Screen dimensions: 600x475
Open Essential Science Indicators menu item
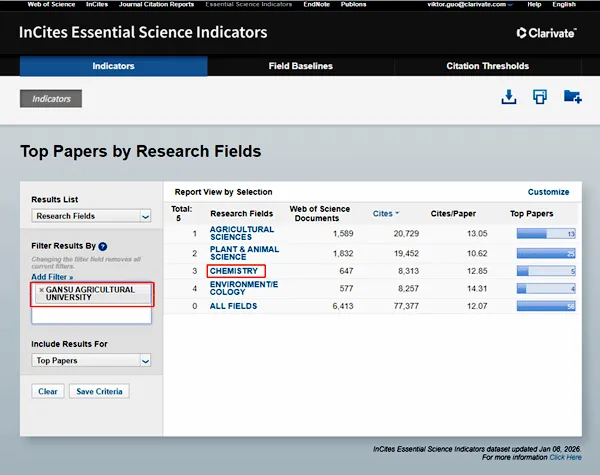tap(249, 5)
